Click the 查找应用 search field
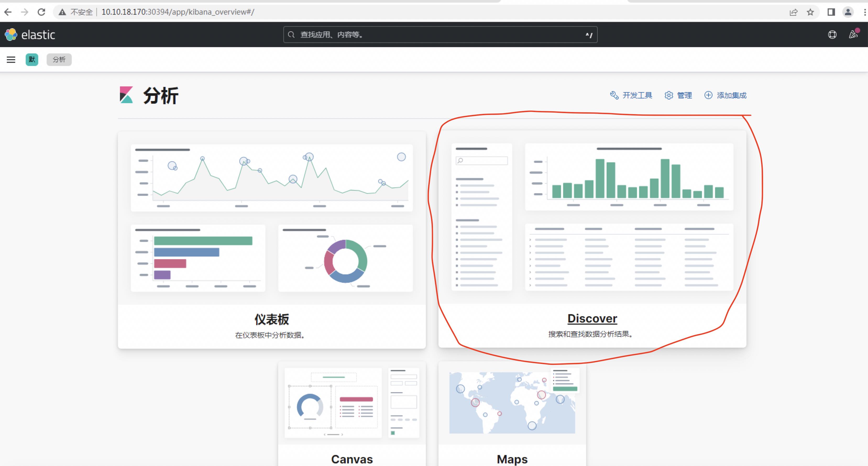The height and width of the screenshot is (466, 868). 438,35
